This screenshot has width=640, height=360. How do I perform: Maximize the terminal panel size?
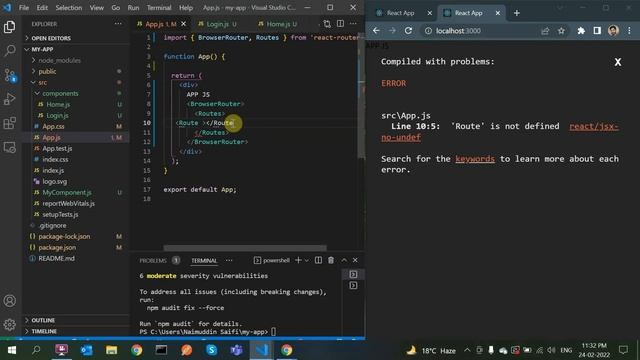click(344, 260)
